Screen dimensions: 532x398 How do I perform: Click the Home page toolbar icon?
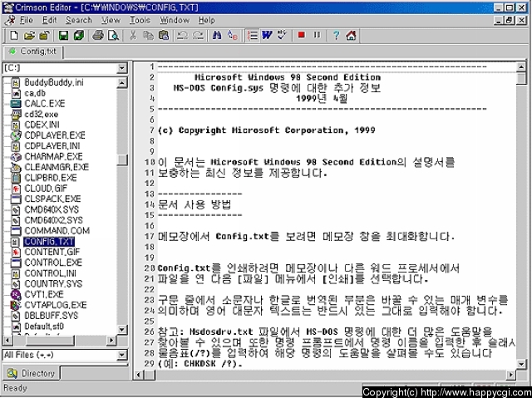tap(351, 35)
